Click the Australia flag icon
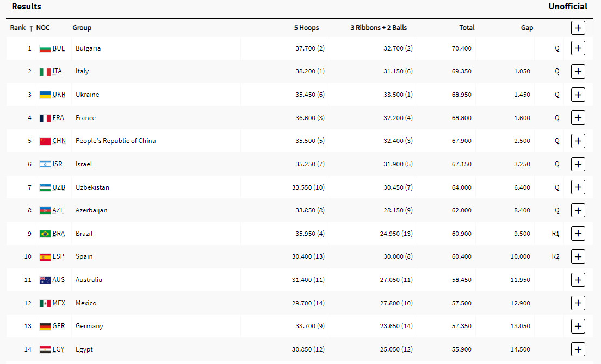The image size is (601, 364). point(45,280)
